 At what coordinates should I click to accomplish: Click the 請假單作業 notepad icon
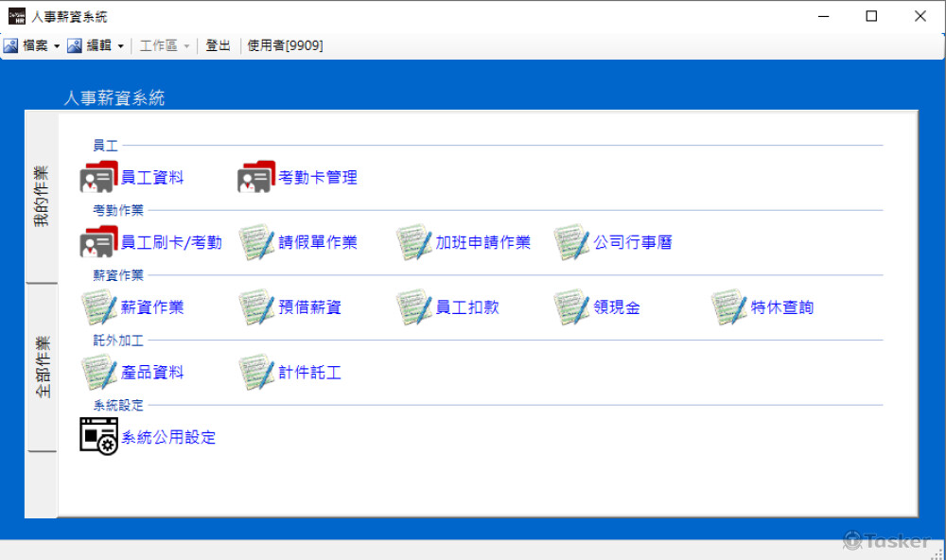(x=256, y=242)
